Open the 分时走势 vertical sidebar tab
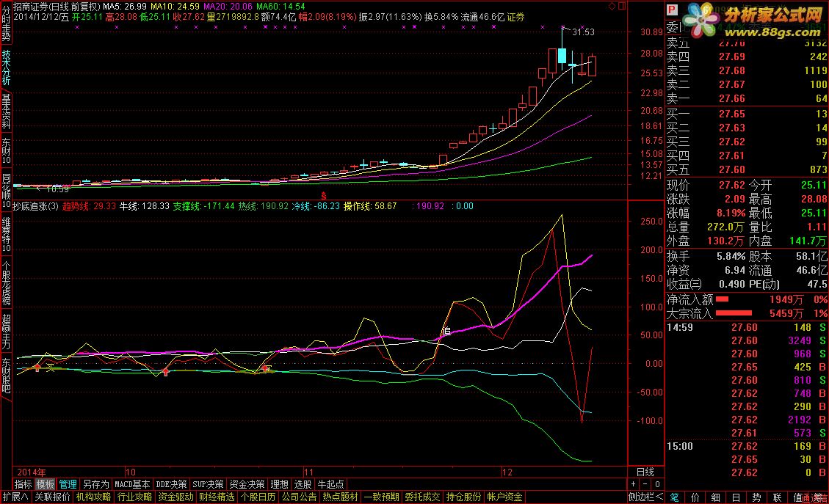The width and height of the screenshot is (829, 504). click(6, 23)
